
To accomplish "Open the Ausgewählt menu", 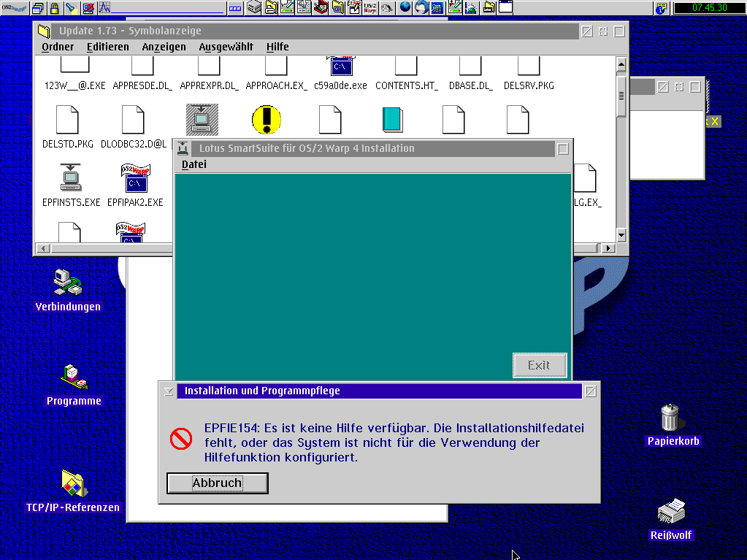I will point(226,47).
